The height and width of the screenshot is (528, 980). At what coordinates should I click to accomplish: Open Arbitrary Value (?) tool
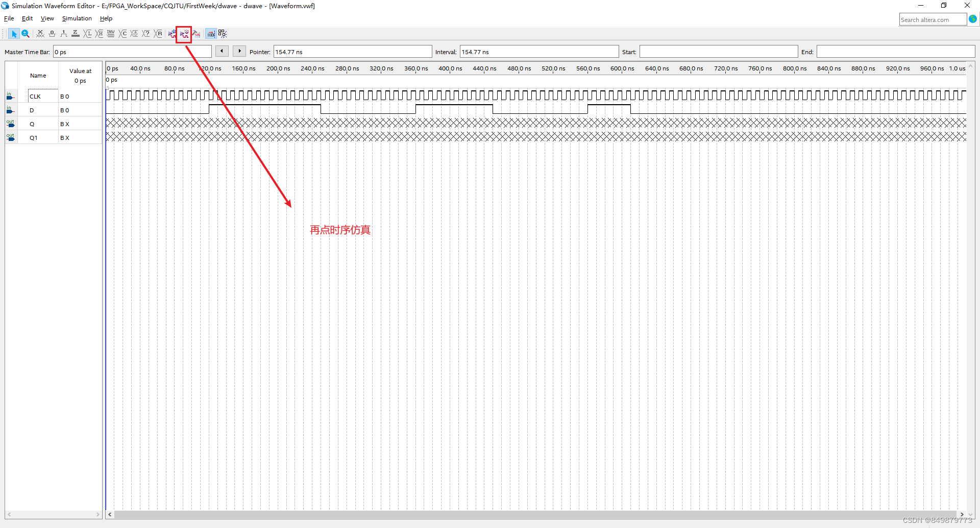click(146, 34)
